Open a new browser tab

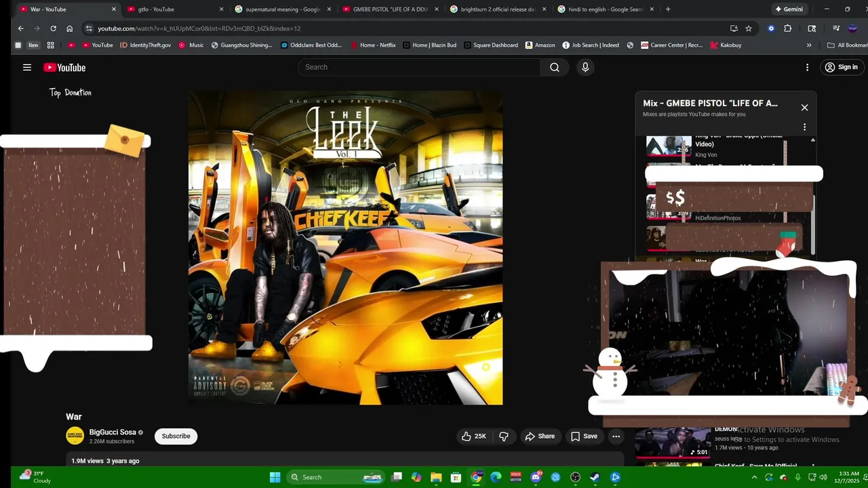[x=668, y=9]
